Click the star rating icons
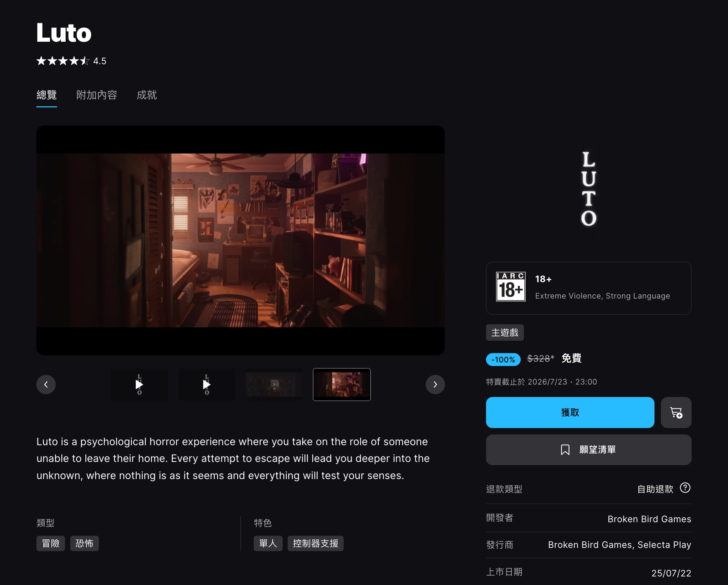Image resolution: width=728 pixels, height=585 pixels. (x=63, y=61)
